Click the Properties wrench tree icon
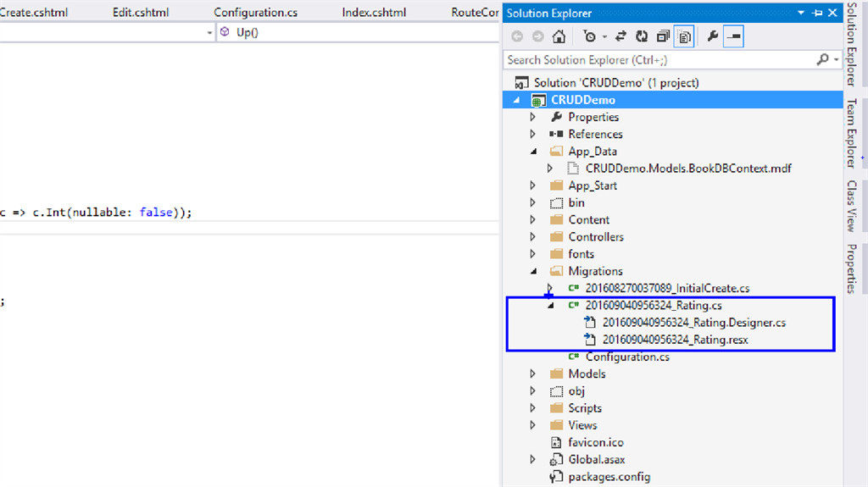The image size is (868, 487). (x=556, y=117)
